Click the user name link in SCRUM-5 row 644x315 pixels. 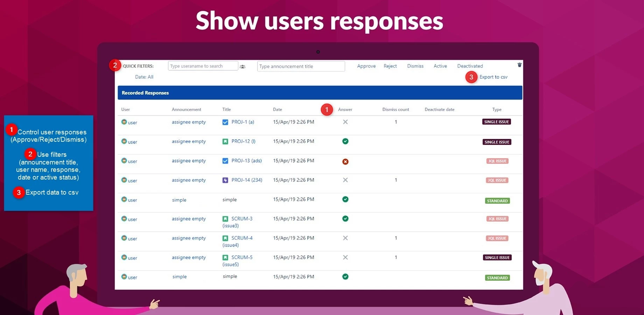133,258
